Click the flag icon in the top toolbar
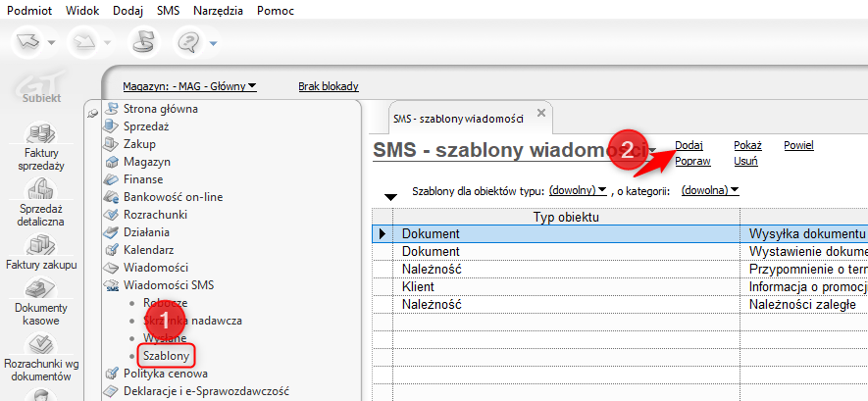Viewport: 868px width, 401px height. [x=143, y=41]
